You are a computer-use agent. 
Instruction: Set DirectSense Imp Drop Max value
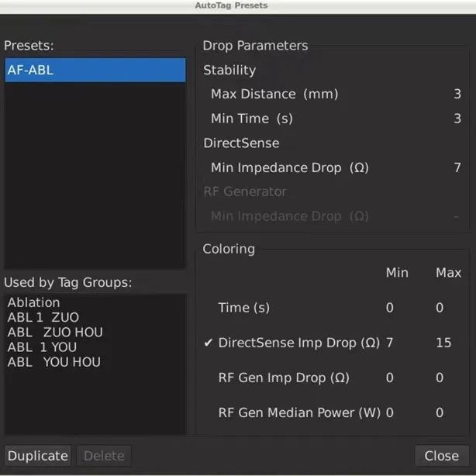[443, 343]
